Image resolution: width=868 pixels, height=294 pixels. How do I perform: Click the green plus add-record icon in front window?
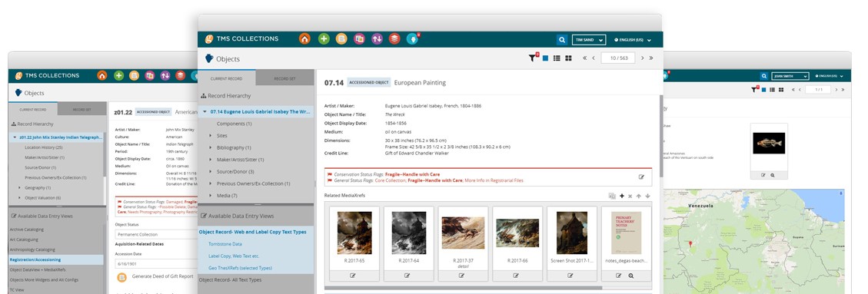coord(324,38)
